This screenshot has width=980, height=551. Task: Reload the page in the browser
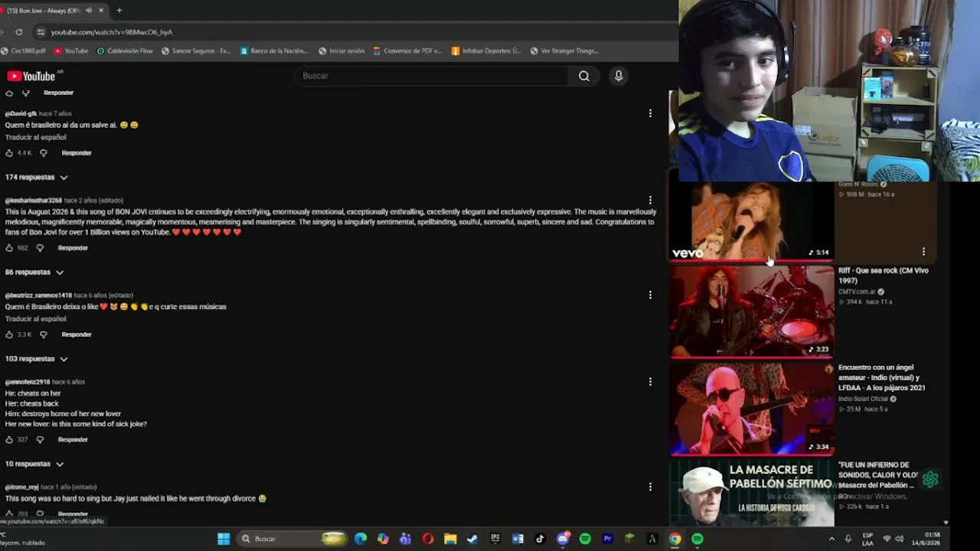19,32
